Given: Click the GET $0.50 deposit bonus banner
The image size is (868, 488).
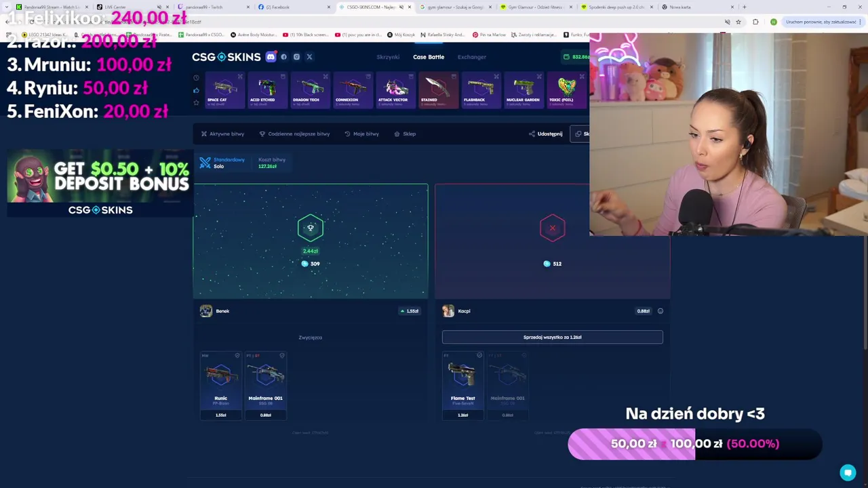Looking at the screenshot, I should coord(100,183).
